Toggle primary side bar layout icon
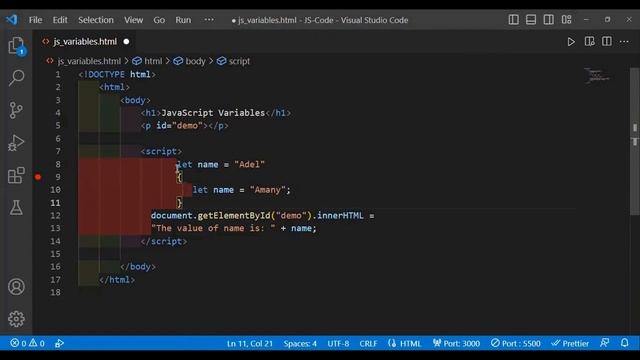Viewport: 640px width, 360px height. click(513, 20)
